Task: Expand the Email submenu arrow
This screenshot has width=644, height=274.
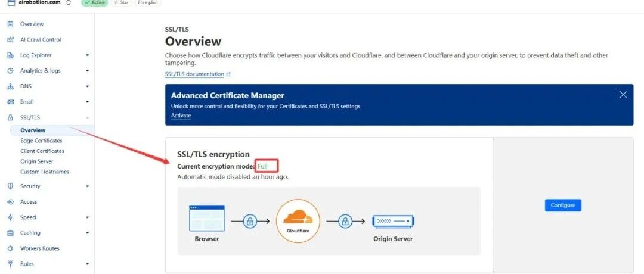Action: click(87, 102)
